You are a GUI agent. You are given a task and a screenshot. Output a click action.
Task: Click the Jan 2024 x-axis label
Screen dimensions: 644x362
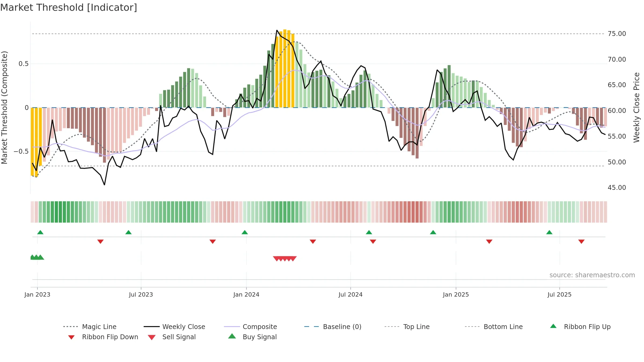pos(246,294)
